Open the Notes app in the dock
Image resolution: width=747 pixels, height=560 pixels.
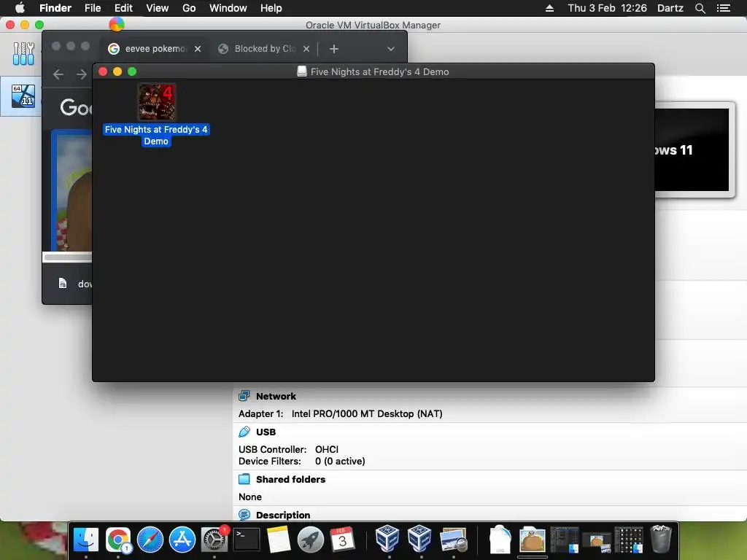click(278, 540)
